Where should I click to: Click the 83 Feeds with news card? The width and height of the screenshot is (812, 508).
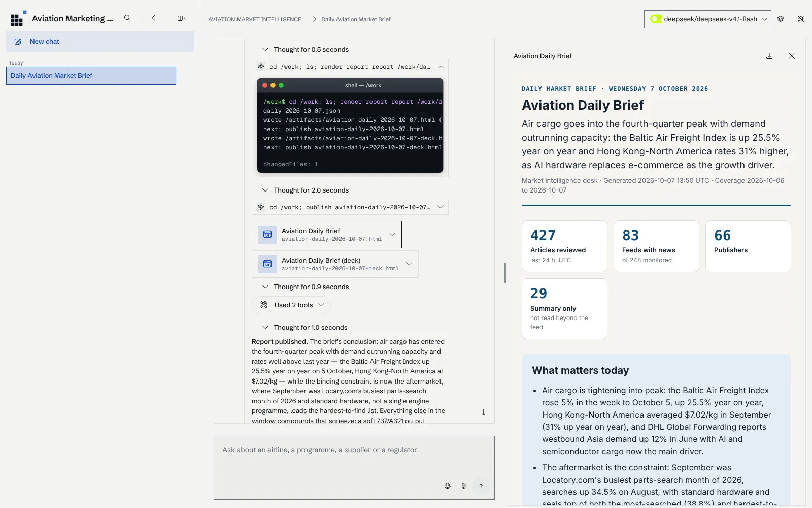(656, 246)
